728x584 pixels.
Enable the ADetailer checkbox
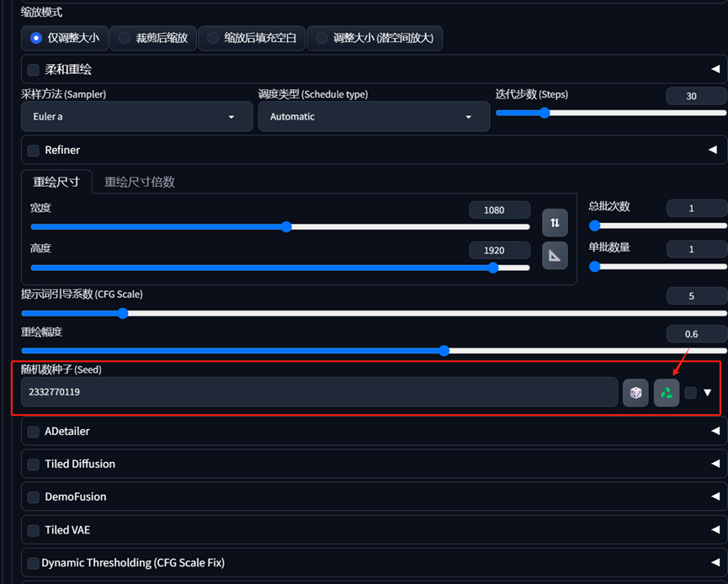(x=34, y=432)
